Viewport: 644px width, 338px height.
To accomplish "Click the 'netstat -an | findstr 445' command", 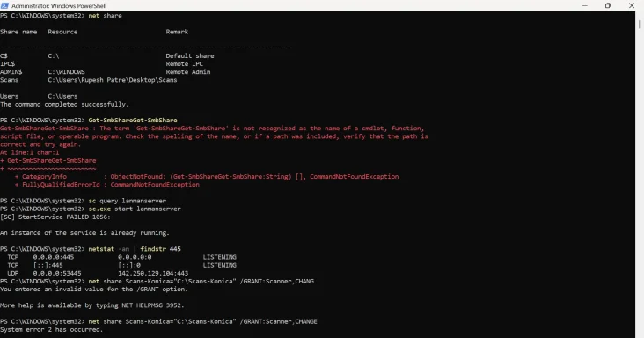I will click(135, 249).
